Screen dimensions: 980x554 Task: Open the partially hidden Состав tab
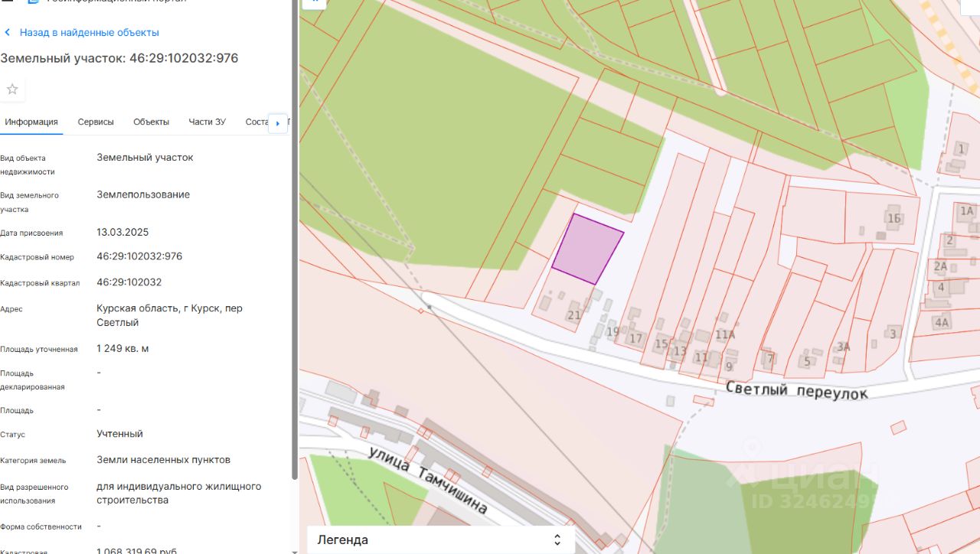256,122
